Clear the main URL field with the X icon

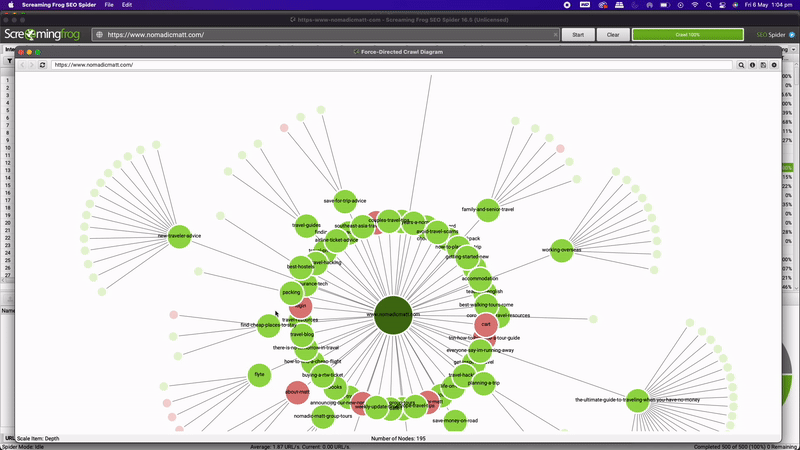pyautogui.click(x=555, y=35)
